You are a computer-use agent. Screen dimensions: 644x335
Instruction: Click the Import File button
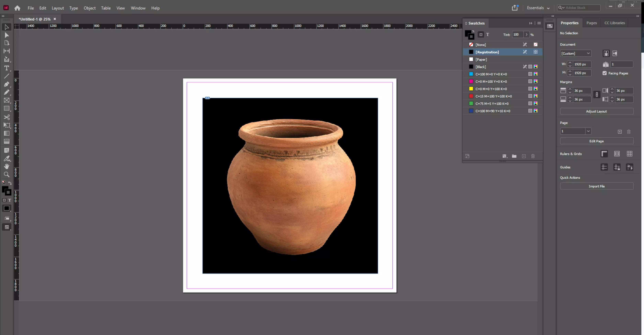596,186
